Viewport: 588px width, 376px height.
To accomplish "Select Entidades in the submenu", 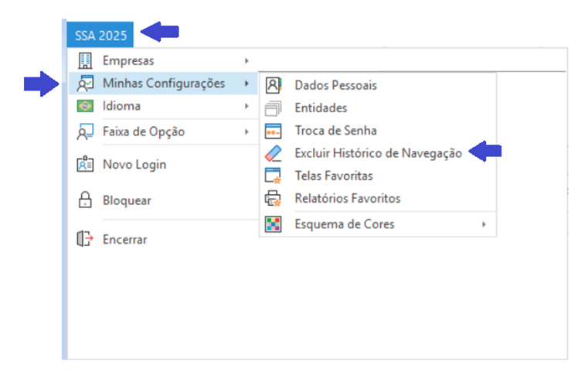I will 321,108.
